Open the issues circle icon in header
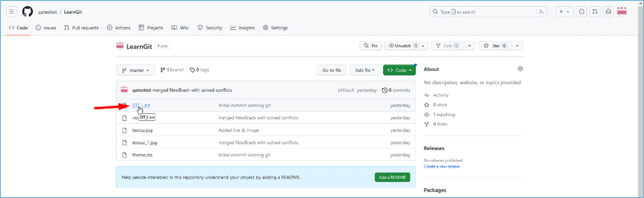Screen dimensions: 644x198 click(x=581, y=12)
